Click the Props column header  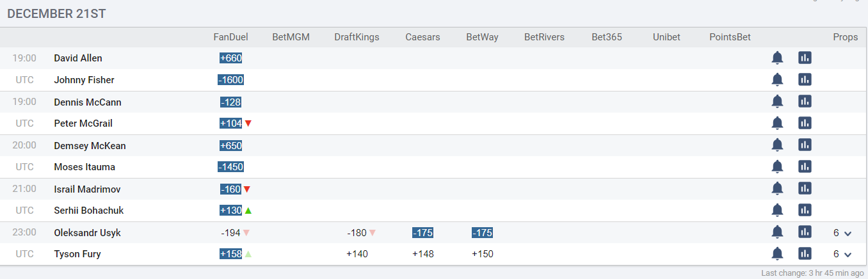point(845,37)
